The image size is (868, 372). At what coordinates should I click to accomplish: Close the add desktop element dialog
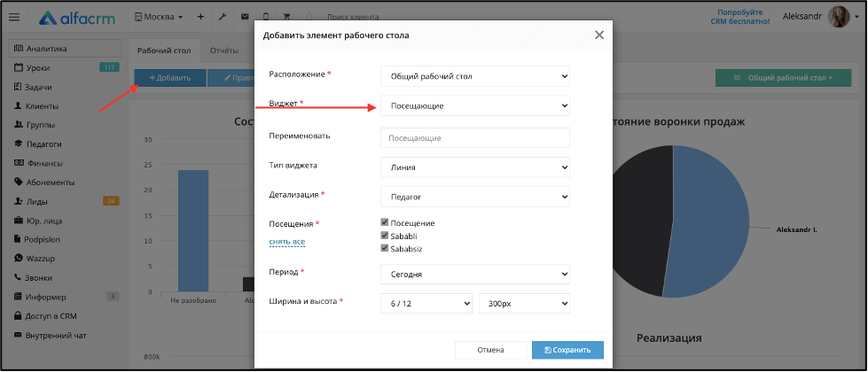(599, 35)
